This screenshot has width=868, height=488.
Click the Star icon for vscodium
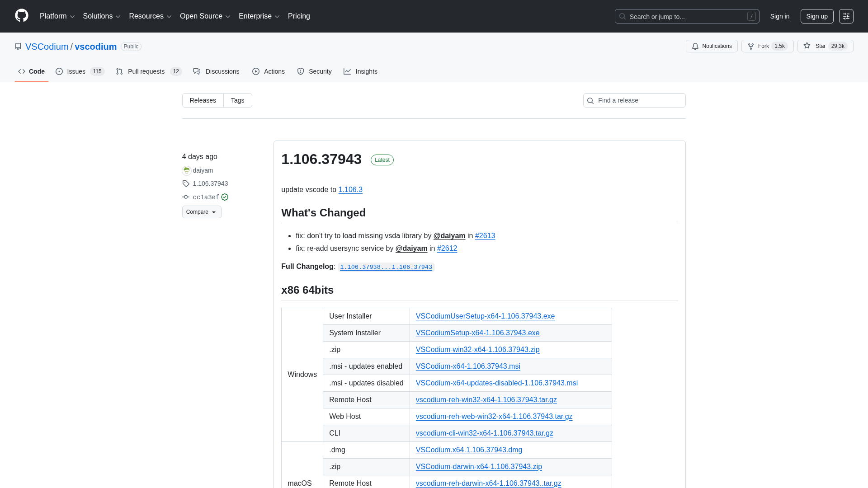[807, 46]
